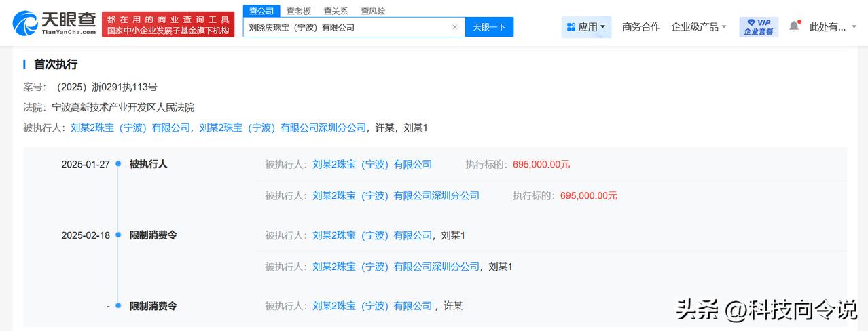
Task: Switch to the 查风险 tab
Action: pyautogui.click(x=373, y=11)
